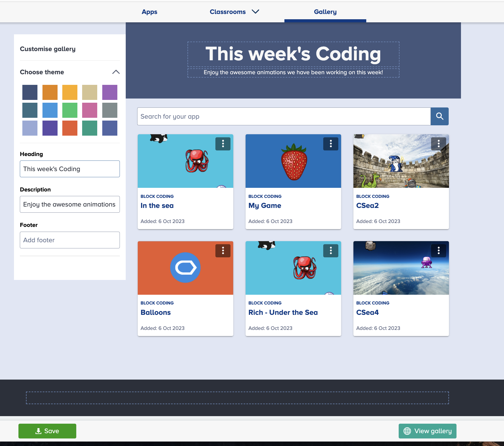The height and width of the screenshot is (446, 504).
Task: Expand the Classrooms dropdown arrow
Action: (255, 12)
